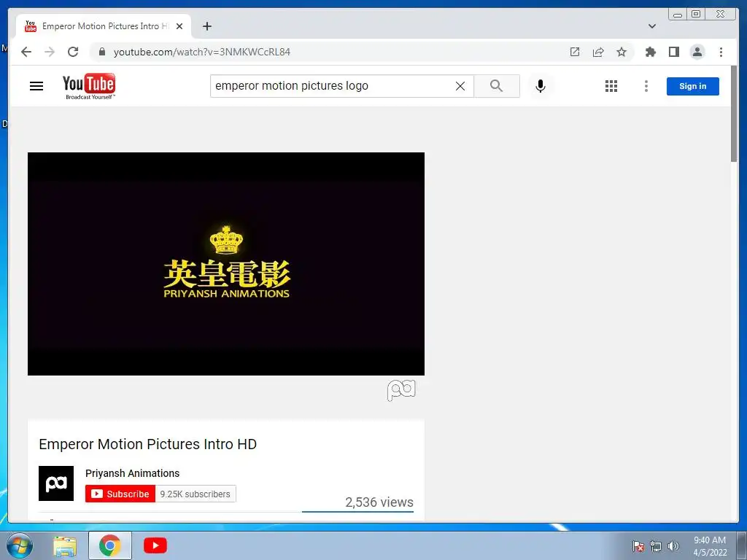Toggle Chrome side panel
Viewport: 747px width, 560px height.
coord(673,52)
